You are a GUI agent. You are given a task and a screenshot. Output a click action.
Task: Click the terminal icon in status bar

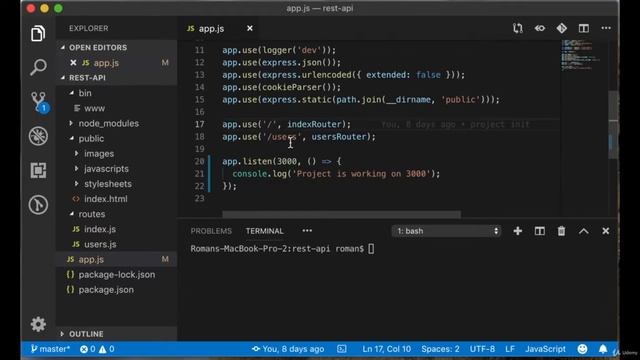coord(342,349)
